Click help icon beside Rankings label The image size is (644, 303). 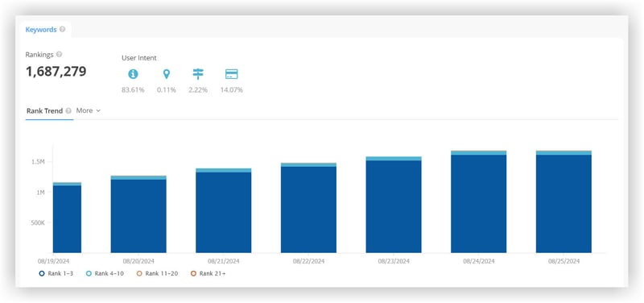click(59, 54)
